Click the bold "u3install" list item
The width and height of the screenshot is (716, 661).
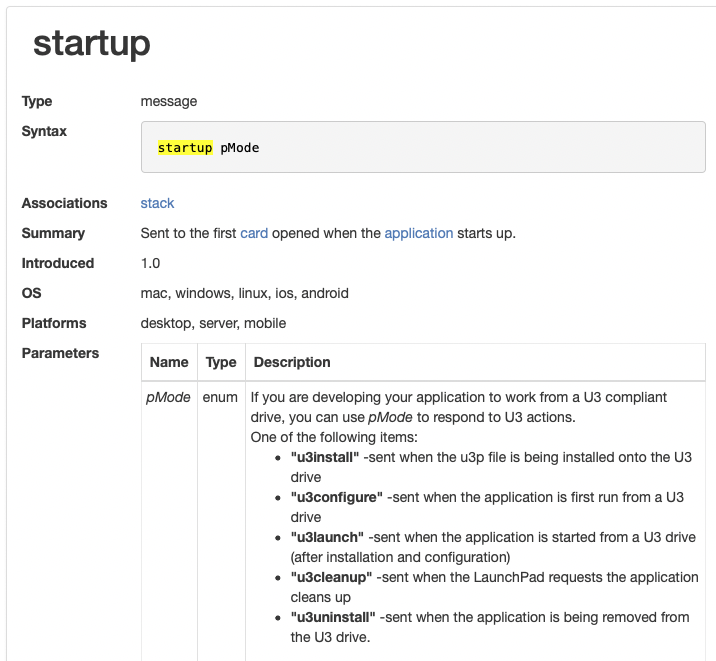pos(324,457)
